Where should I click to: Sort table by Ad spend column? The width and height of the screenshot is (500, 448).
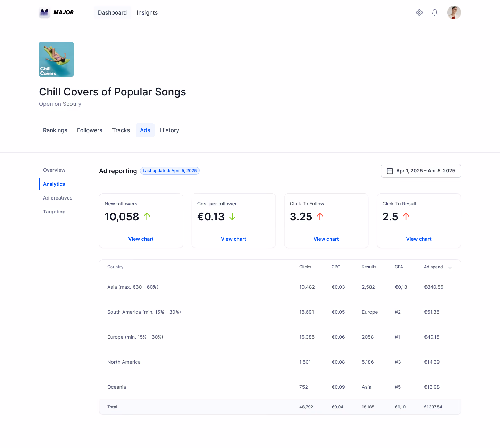(433, 267)
